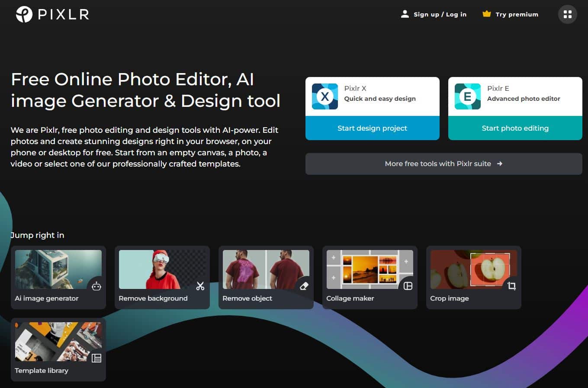Open the Collage maker thumbnail
Viewport: 588px width, 388px height.
(370, 269)
